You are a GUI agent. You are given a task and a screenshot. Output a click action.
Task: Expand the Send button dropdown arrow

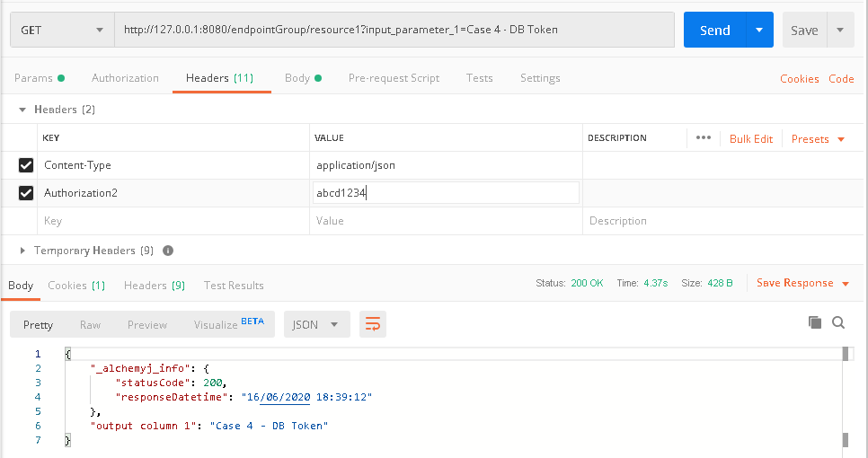tap(759, 30)
